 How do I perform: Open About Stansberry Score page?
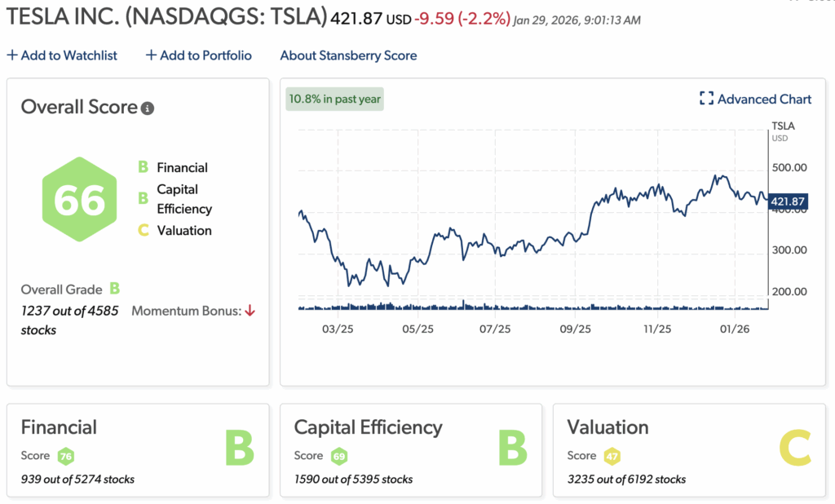click(x=348, y=55)
